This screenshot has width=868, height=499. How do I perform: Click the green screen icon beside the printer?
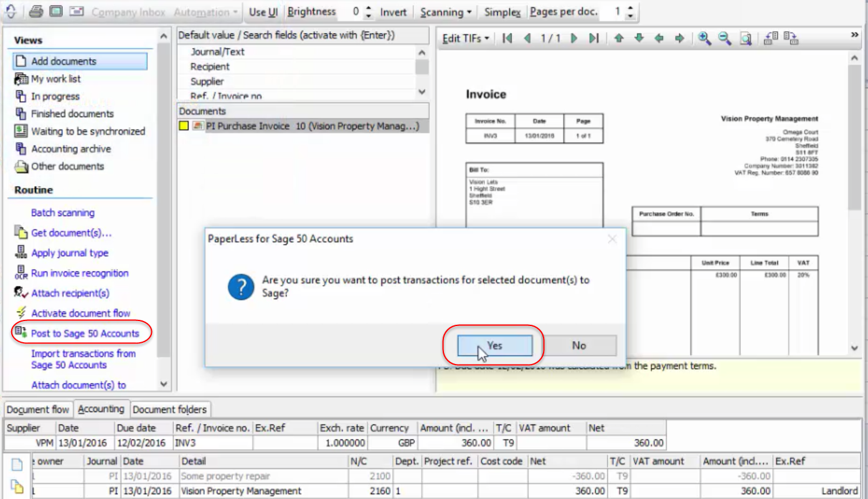pyautogui.click(x=56, y=11)
